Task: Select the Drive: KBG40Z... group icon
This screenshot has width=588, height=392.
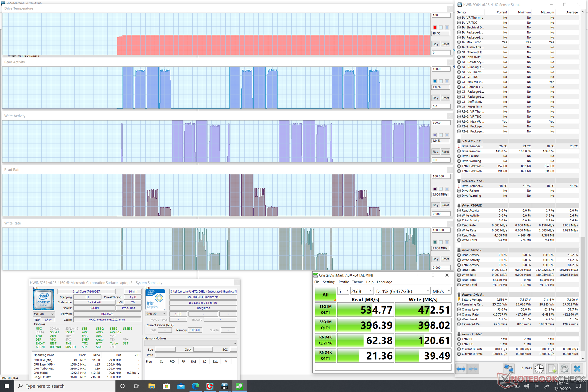Action: (x=459, y=205)
